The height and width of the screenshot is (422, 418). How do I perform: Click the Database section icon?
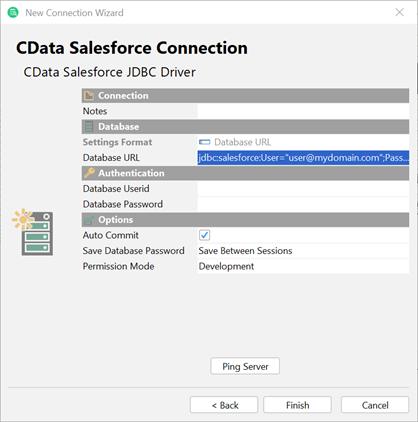[x=89, y=127]
